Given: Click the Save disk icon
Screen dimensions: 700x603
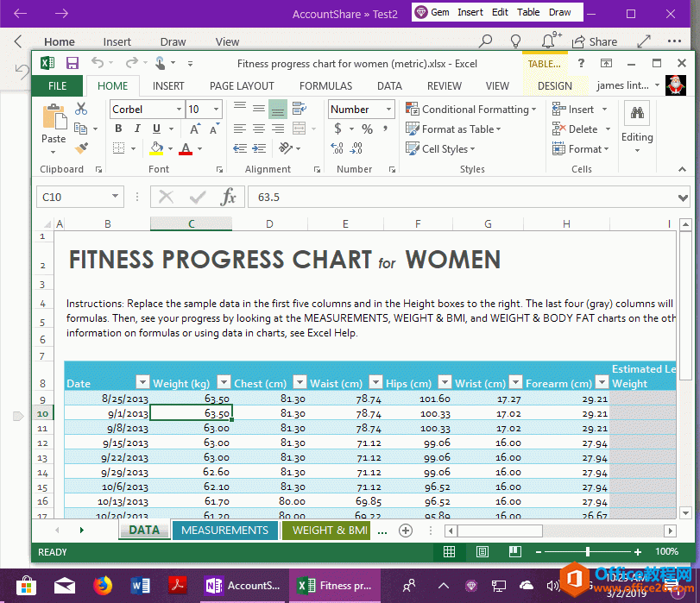Looking at the screenshot, I should [73, 63].
